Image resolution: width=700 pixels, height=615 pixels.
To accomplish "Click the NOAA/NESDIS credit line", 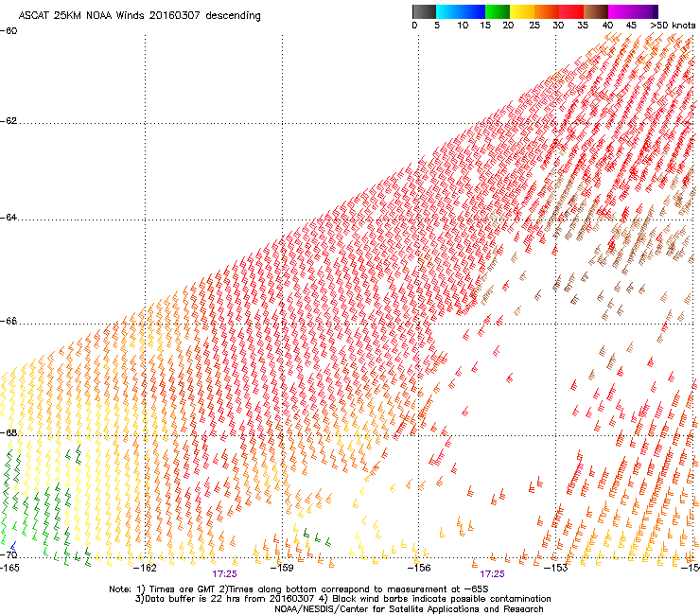I will [409, 609].
